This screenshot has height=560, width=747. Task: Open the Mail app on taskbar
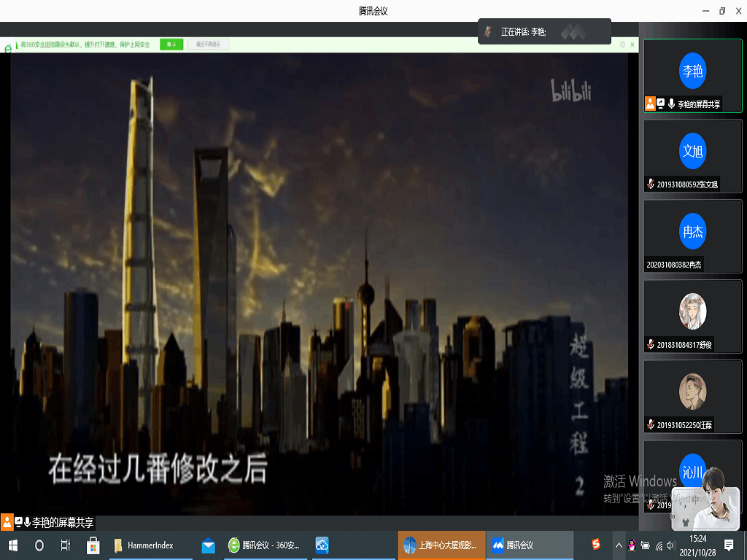(209, 545)
